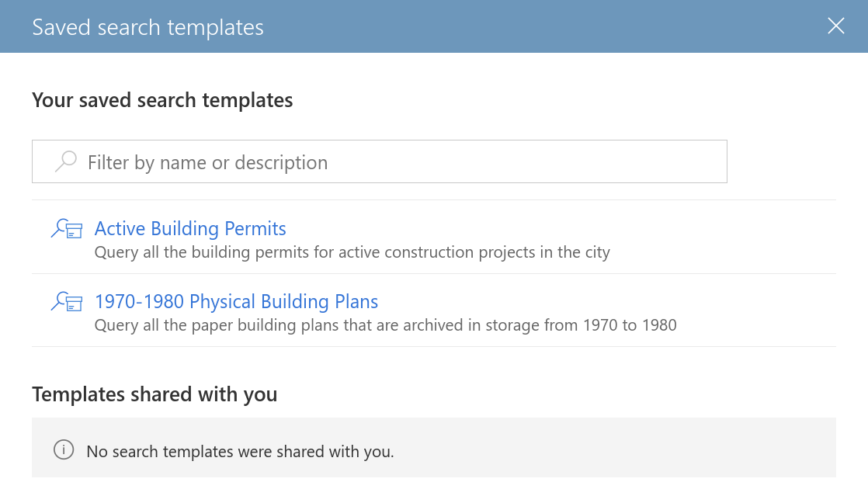Click the X icon at the dialog's top right
868x496 pixels.
coord(835,26)
